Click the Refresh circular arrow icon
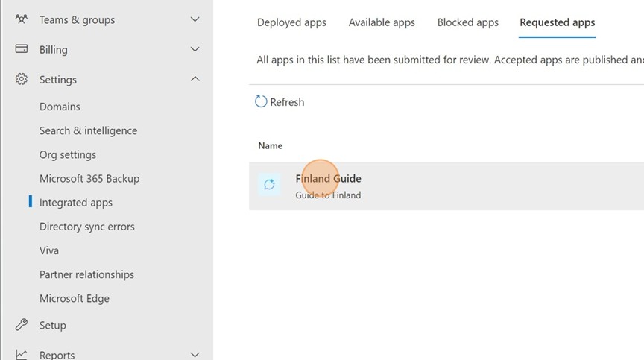The width and height of the screenshot is (644, 360). pos(261,102)
